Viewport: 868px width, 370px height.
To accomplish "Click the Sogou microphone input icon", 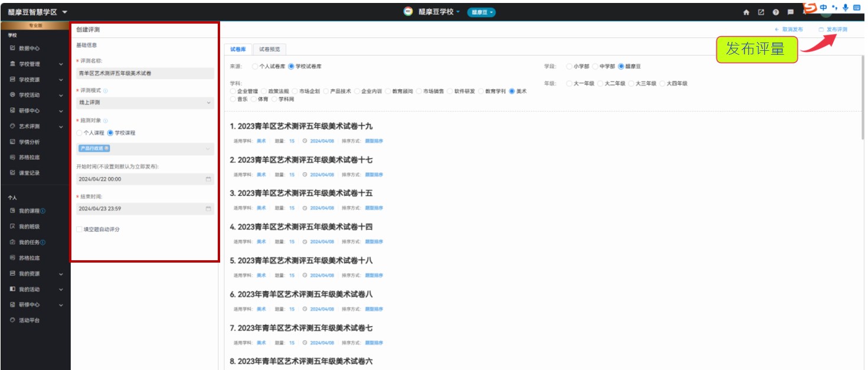I will coord(845,8).
